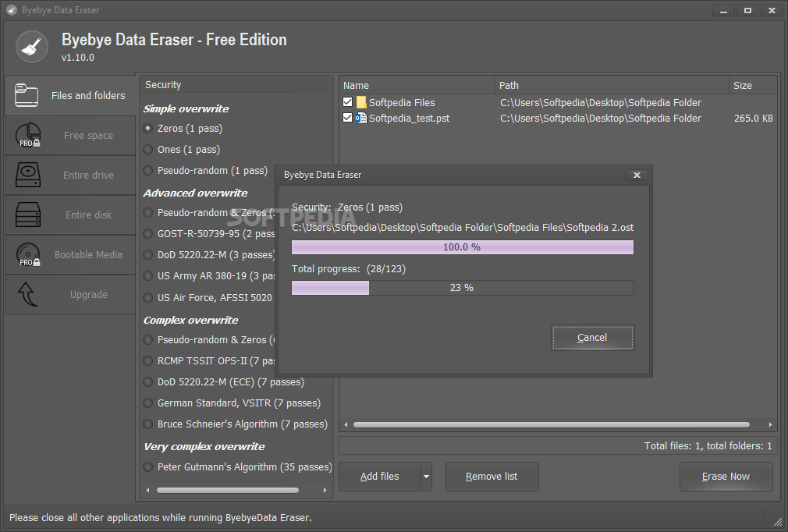The width and height of the screenshot is (788, 532).
Task: Click the Add files button
Action: 380,477
